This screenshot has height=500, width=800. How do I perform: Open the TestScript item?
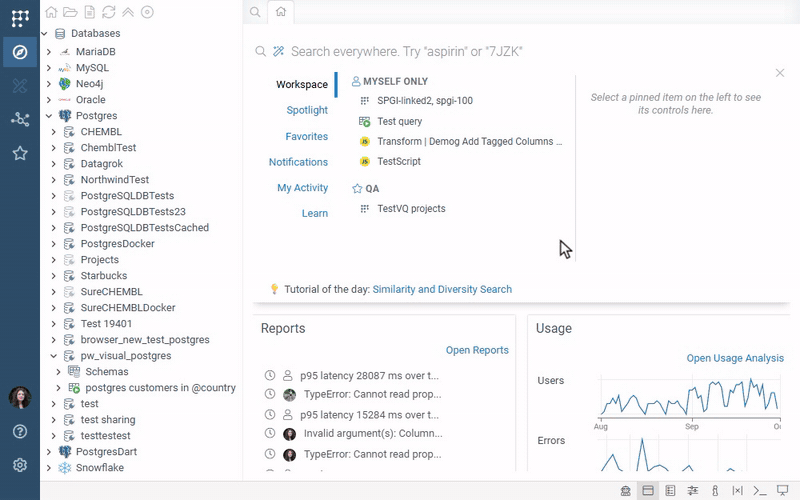[x=399, y=161]
